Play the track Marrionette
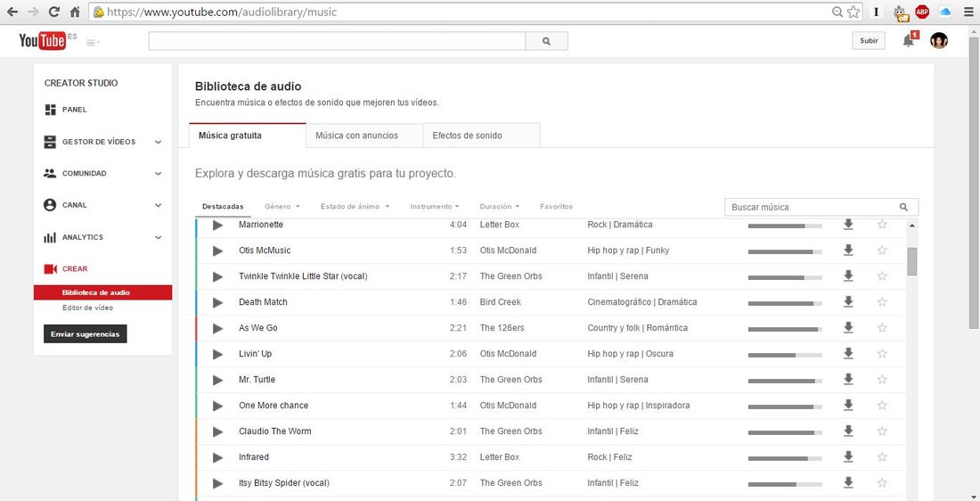 pyautogui.click(x=217, y=225)
